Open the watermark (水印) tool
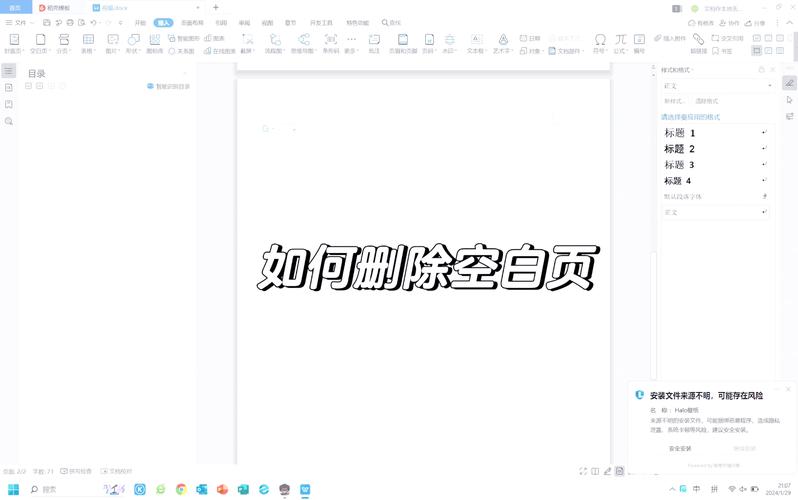The width and height of the screenshot is (798, 500). tap(449, 44)
